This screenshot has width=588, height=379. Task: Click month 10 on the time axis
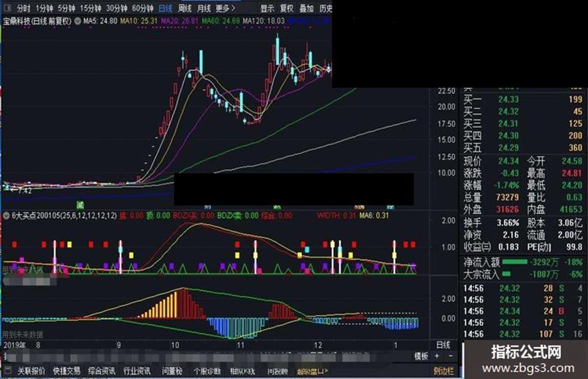[175, 345]
